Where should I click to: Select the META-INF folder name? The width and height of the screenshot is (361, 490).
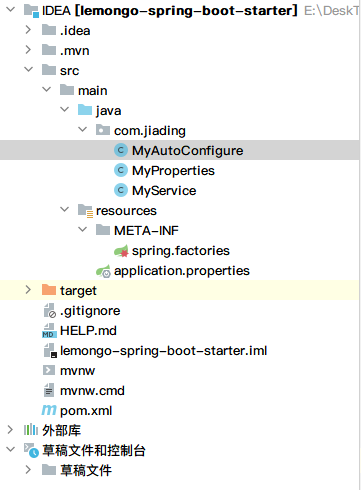(146, 231)
